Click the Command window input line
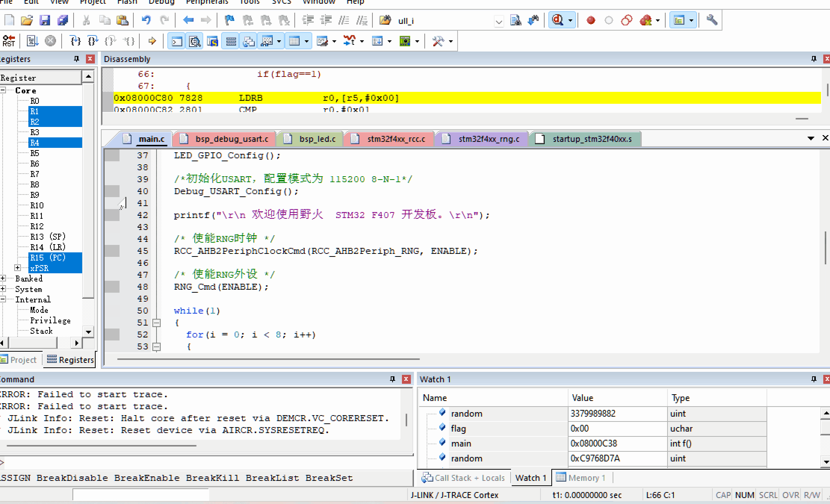The image size is (830, 504). click(205, 463)
